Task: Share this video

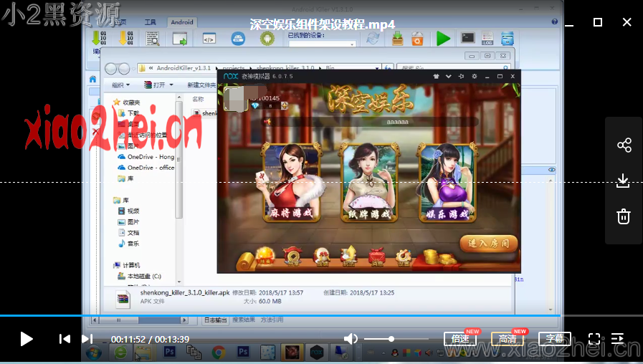Action: pyautogui.click(x=624, y=145)
